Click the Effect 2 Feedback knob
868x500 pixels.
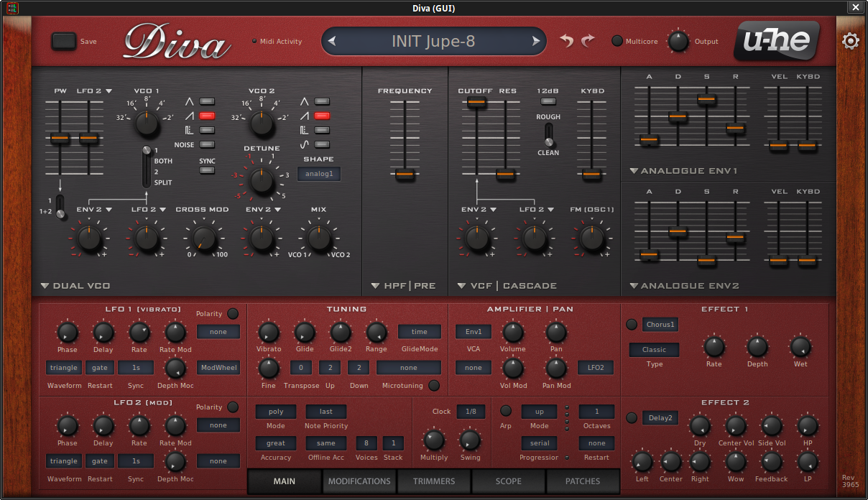click(772, 462)
